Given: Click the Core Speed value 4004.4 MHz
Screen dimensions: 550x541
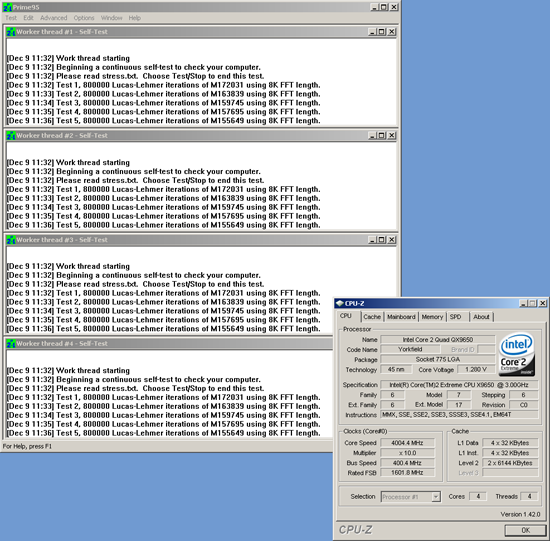Looking at the screenshot, I should (x=407, y=443).
